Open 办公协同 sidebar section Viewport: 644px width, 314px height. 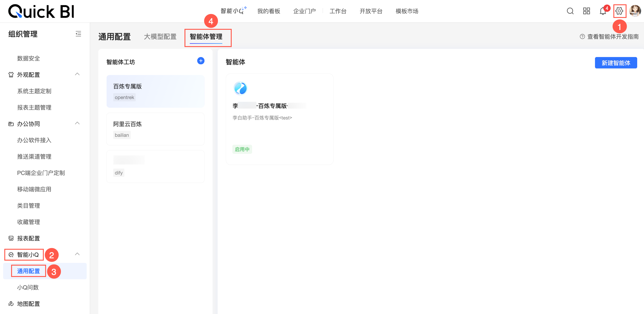tap(29, 124)
